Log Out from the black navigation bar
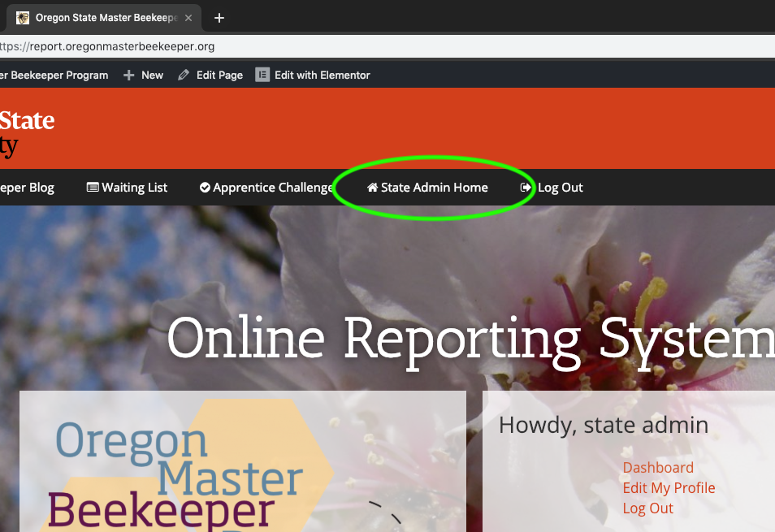 pyautogui.click(x=552, y=188)
